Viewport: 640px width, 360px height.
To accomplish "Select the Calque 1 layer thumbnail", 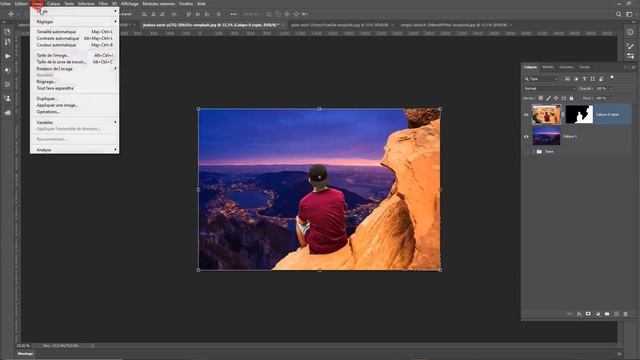I will (546, 136).
